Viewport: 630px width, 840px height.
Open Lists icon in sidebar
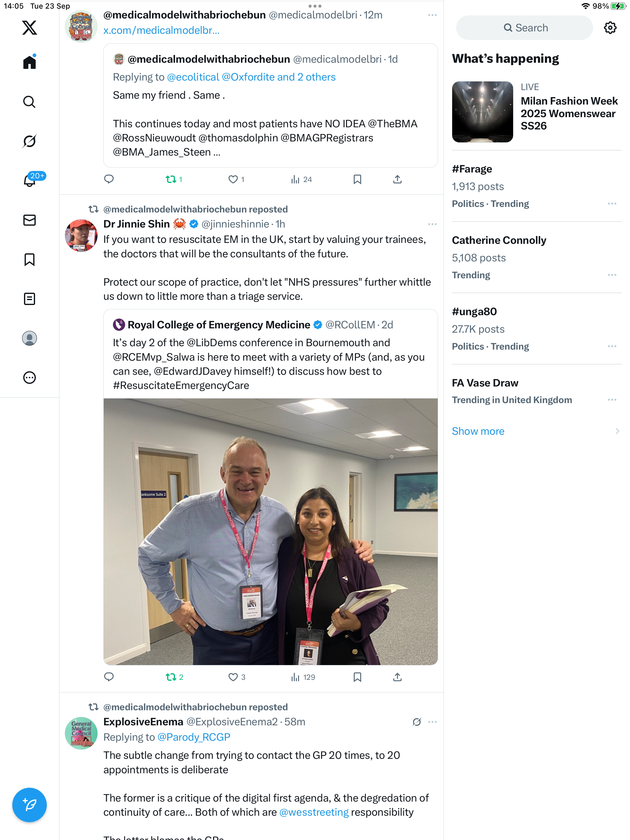(29, 299)
